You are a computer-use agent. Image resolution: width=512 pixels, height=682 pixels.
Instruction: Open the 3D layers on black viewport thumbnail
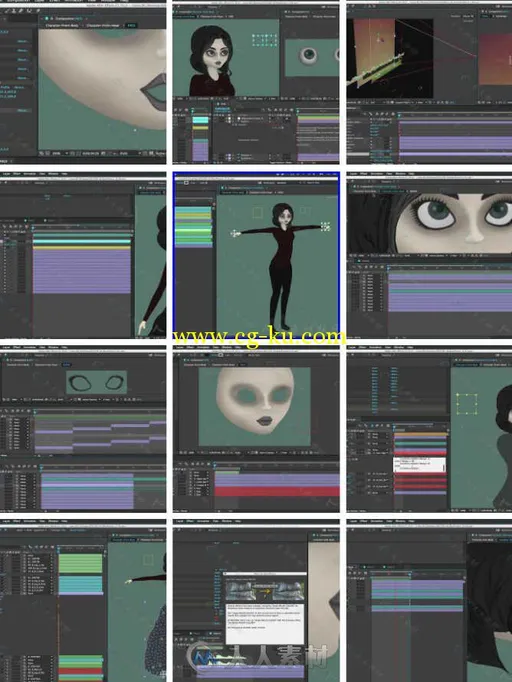pyautogui.click(x=429, y=83)
